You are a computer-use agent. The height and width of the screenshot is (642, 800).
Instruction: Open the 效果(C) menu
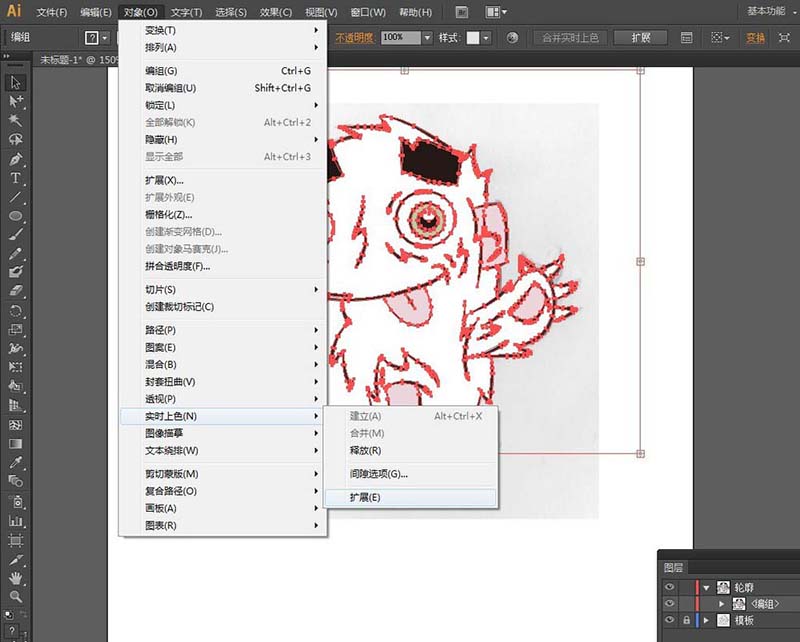276,12
